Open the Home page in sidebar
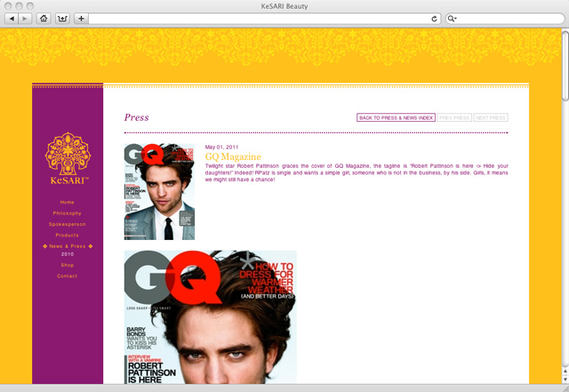 pos(68,202)
